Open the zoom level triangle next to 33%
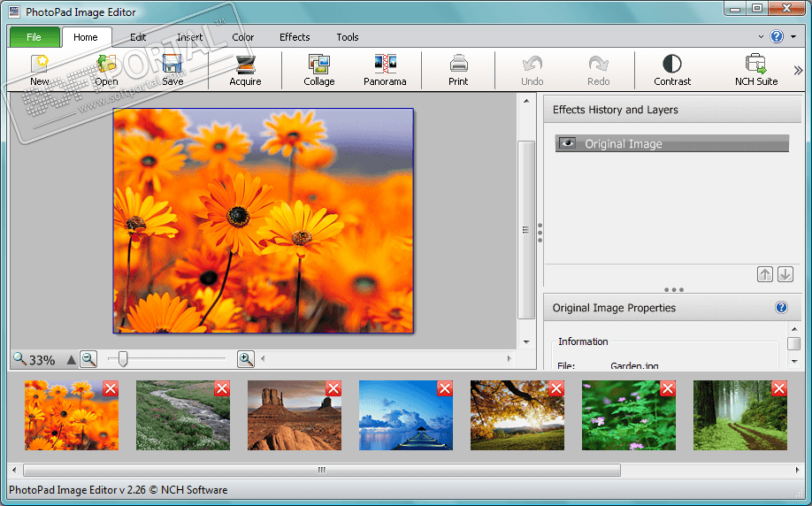 pyautogui.click(x=71, y=359)
